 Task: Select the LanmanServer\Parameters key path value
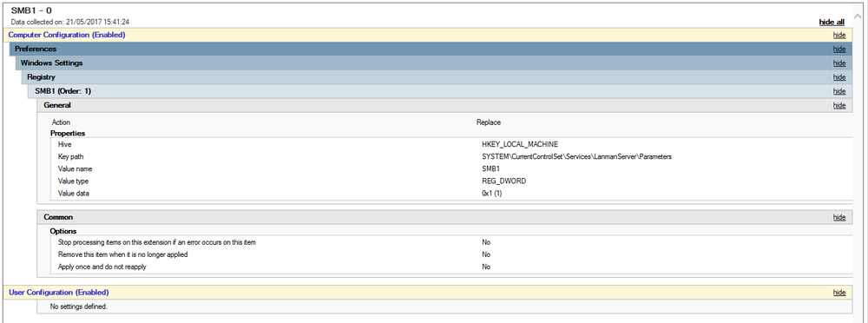(577, 157)
